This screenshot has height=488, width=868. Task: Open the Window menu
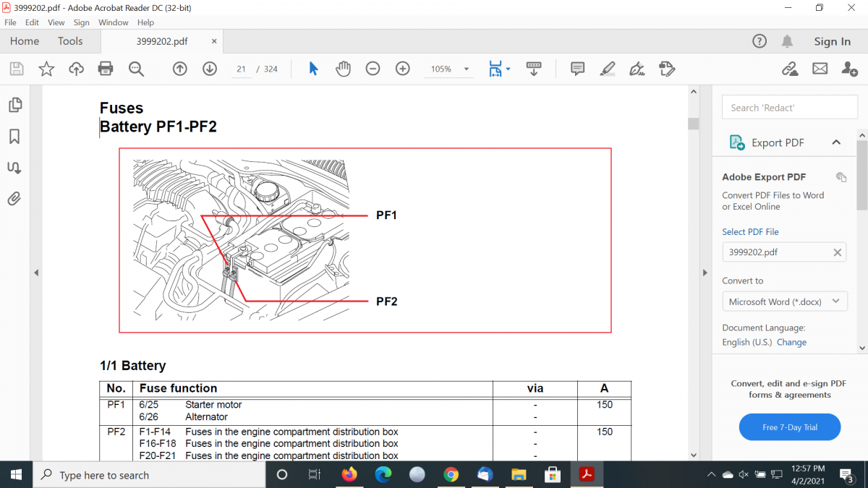click(x=114, y=22)
